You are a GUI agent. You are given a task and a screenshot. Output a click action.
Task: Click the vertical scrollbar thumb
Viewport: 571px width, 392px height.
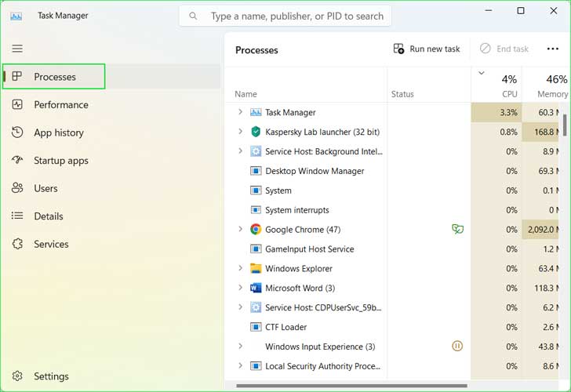pyautogui.click(x=565, y=125)
